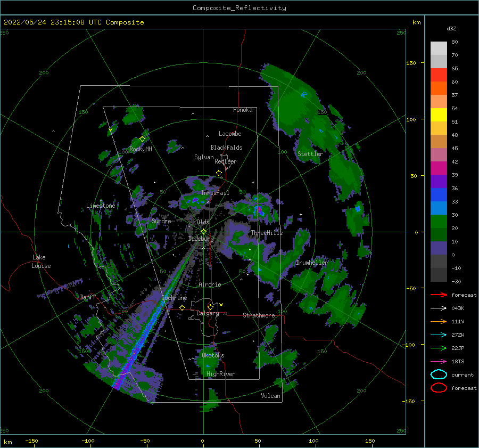
Task: Select the Lacombe city label
Action: pos(230,134)
